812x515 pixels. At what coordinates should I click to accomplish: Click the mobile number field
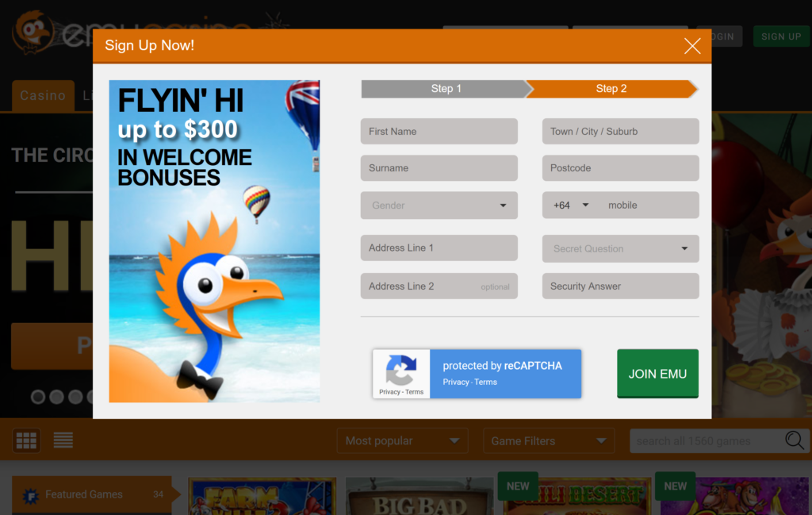[x=650, y=206]
